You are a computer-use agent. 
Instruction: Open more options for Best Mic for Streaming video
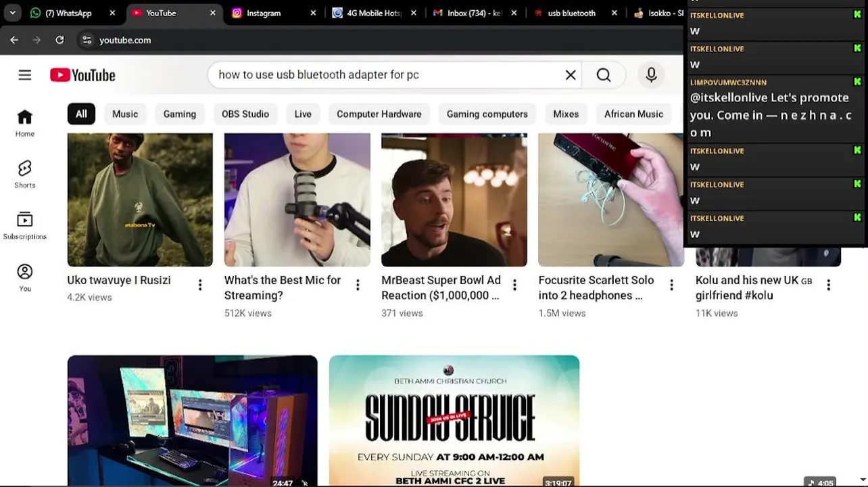click(x=358, y=285)
